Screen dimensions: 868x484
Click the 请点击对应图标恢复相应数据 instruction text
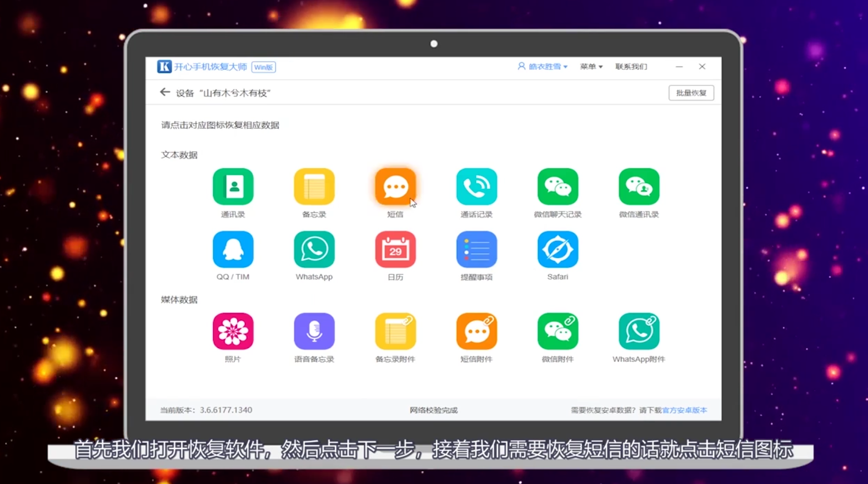(220, 125)
